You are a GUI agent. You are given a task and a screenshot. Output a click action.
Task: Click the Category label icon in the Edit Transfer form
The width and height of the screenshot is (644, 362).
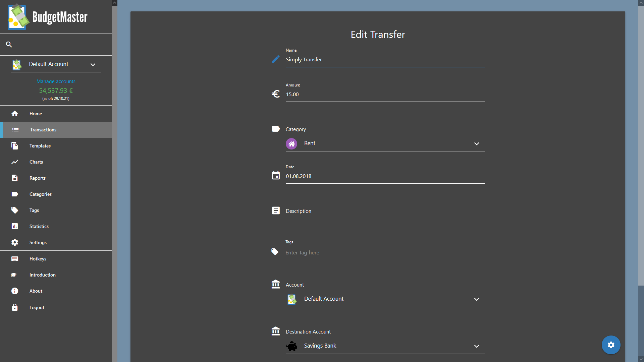(276, 129)
